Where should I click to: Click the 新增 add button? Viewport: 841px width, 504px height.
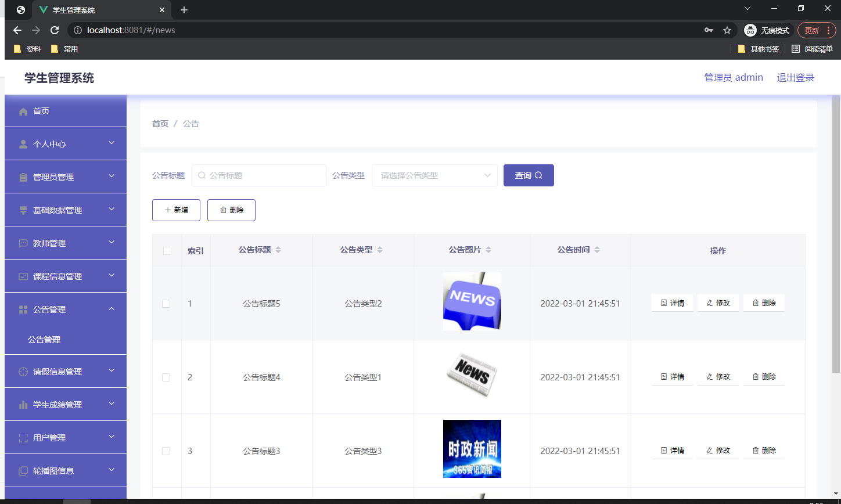(x=176, y=210)
